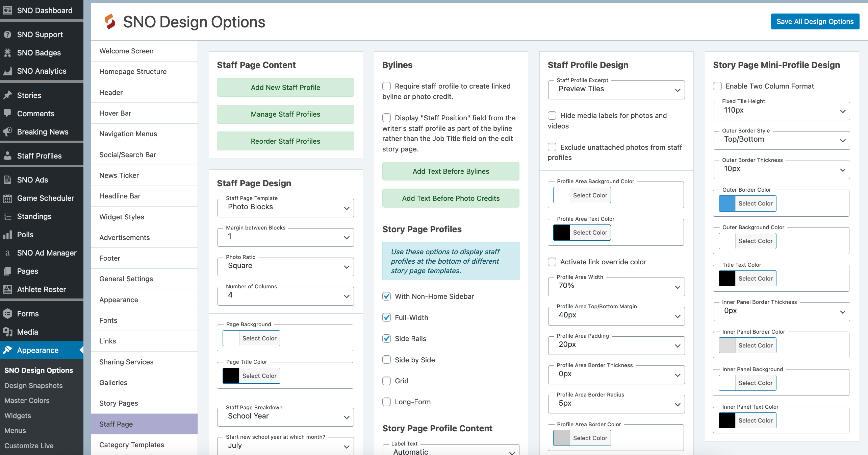Image resolution: width=868 pixels, height=455 pixels.
Task: Open Margin between Blocks dropdown
Action: pyautogui.click(x=285, y=237)
